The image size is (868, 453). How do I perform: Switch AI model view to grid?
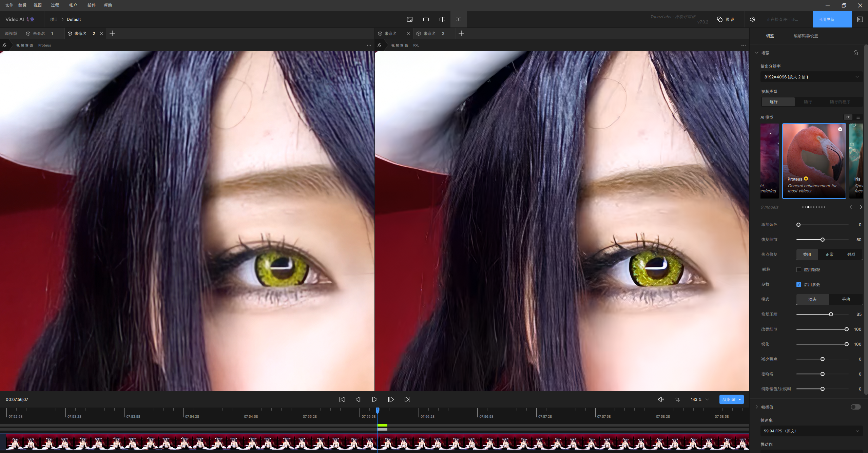coord(848,117)
